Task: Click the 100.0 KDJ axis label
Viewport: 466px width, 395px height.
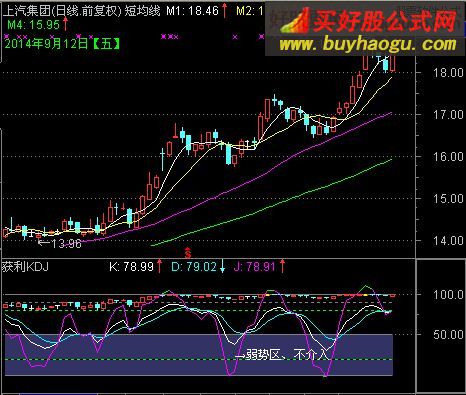Action: [x=448, y=294]
